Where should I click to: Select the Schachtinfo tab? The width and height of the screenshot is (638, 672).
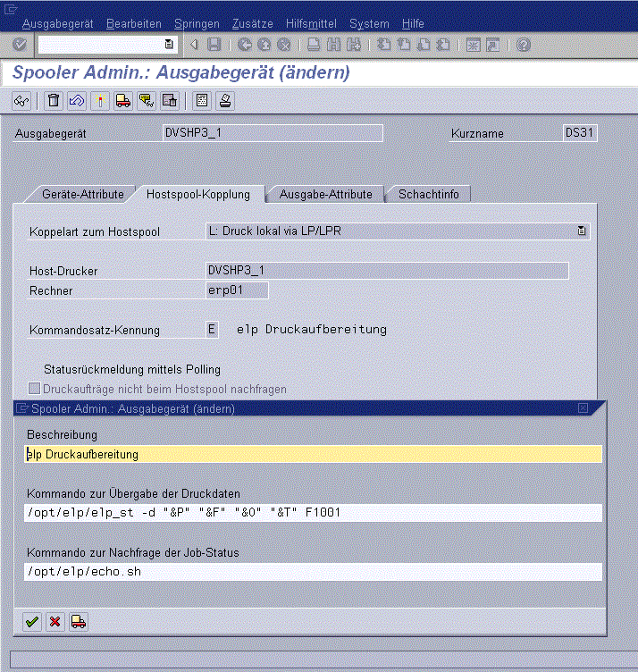coord(428,194)
